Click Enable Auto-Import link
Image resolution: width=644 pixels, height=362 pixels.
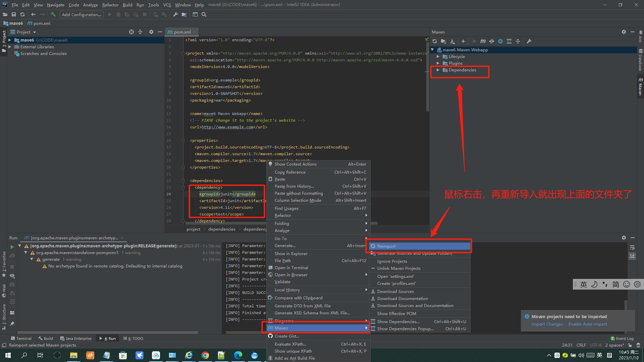pyautogui.click(x=588, y=324)
